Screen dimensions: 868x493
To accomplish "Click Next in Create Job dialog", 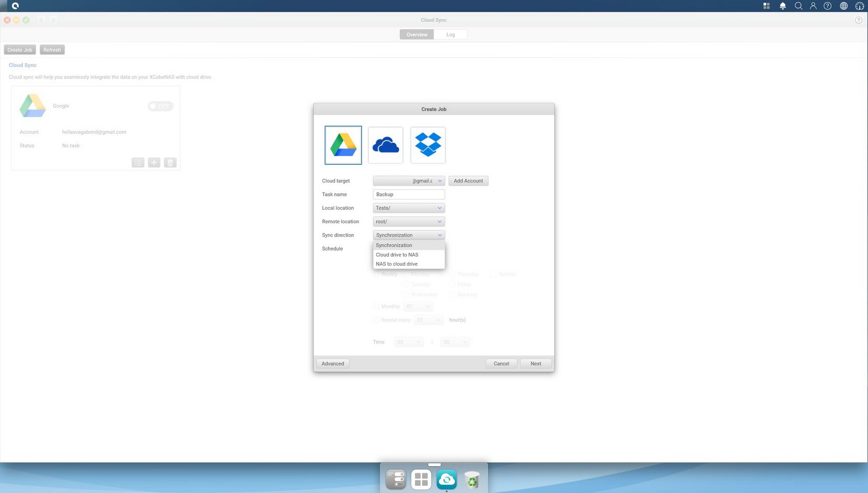I will (536, 364).
